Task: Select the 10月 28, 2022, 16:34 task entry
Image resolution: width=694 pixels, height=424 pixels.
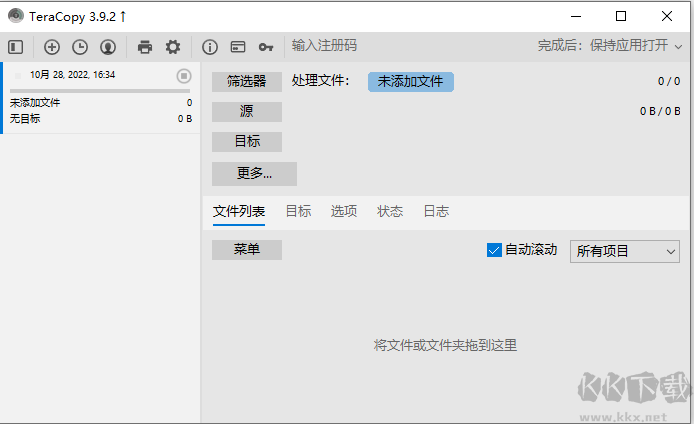Action: pyautogui.click(x=101, y=97)
